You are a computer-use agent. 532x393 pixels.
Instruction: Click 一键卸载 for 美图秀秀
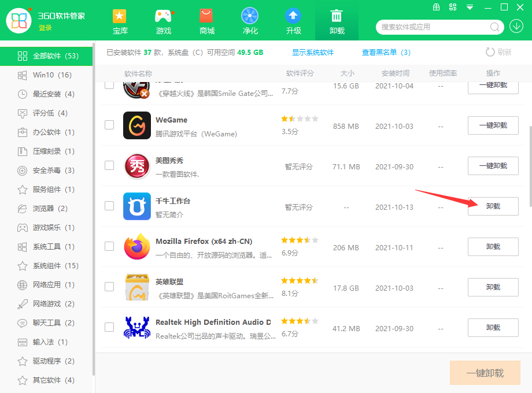point(493,166)
